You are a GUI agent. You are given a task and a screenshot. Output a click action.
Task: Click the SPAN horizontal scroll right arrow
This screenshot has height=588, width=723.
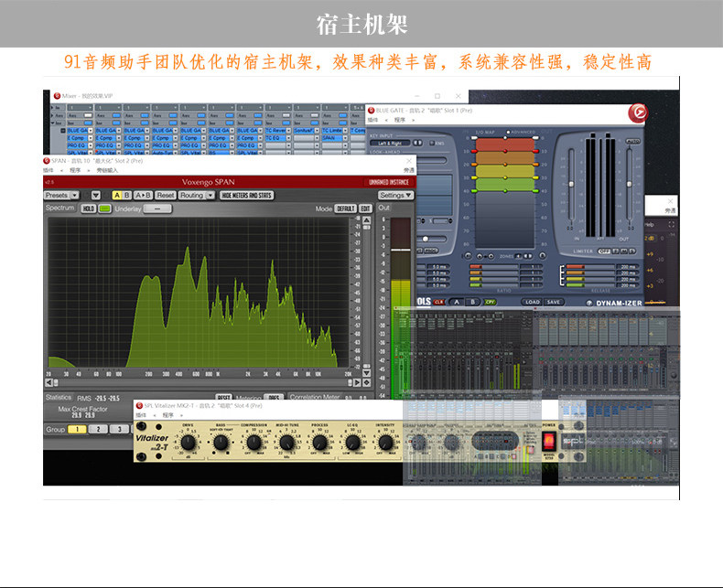click(357, 382)
